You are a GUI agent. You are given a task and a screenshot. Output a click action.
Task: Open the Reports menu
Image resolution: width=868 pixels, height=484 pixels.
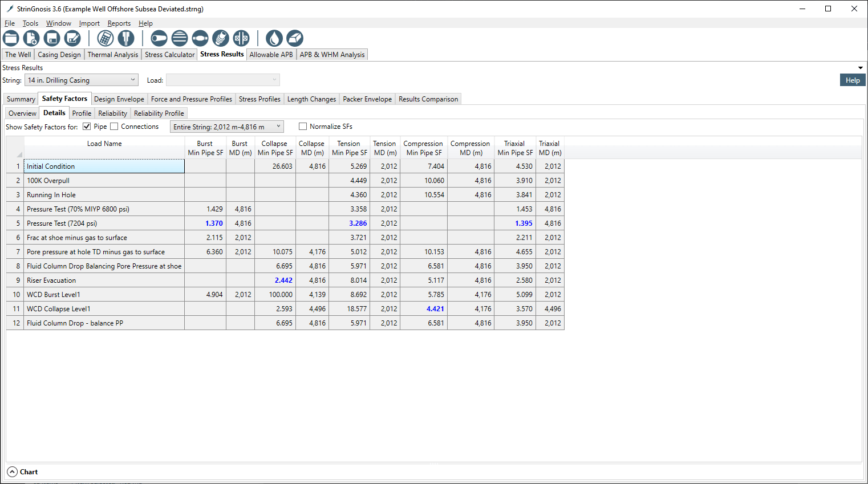[x=119, y=23]
